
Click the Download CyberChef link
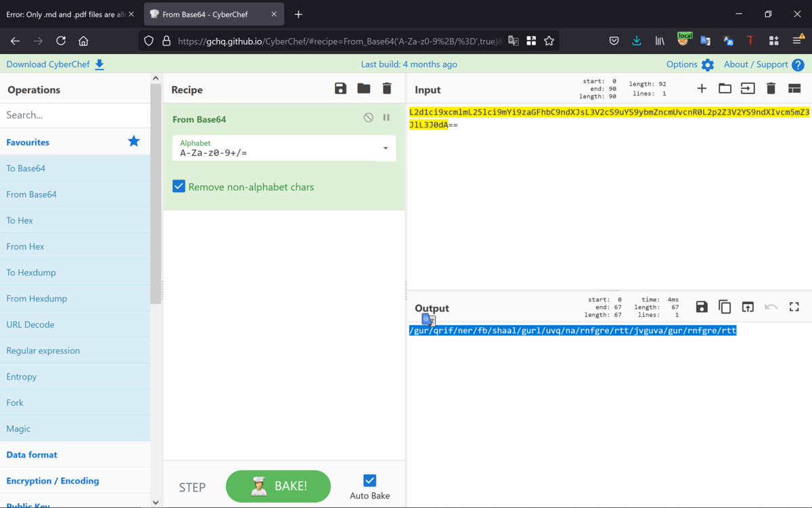point(55,64)
